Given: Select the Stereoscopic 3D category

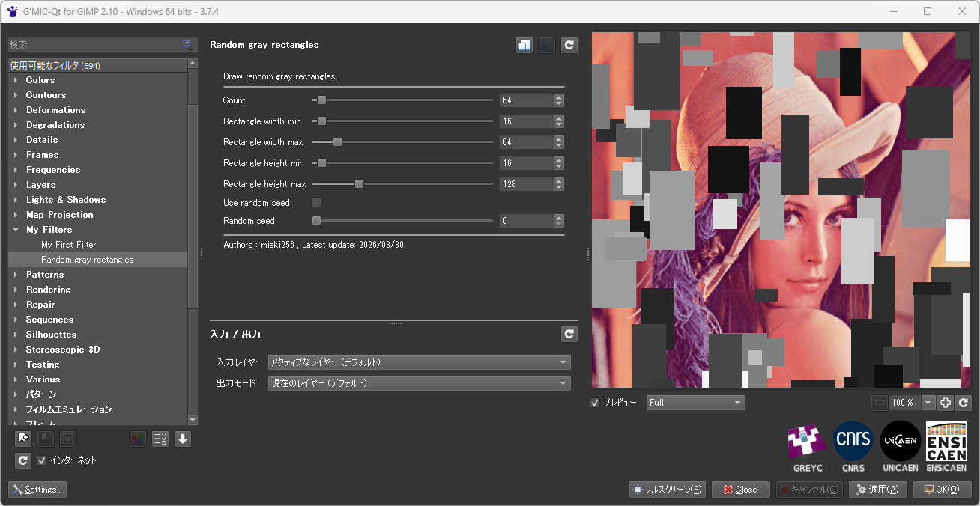Looking at the screenshot, I should [63, 350].
